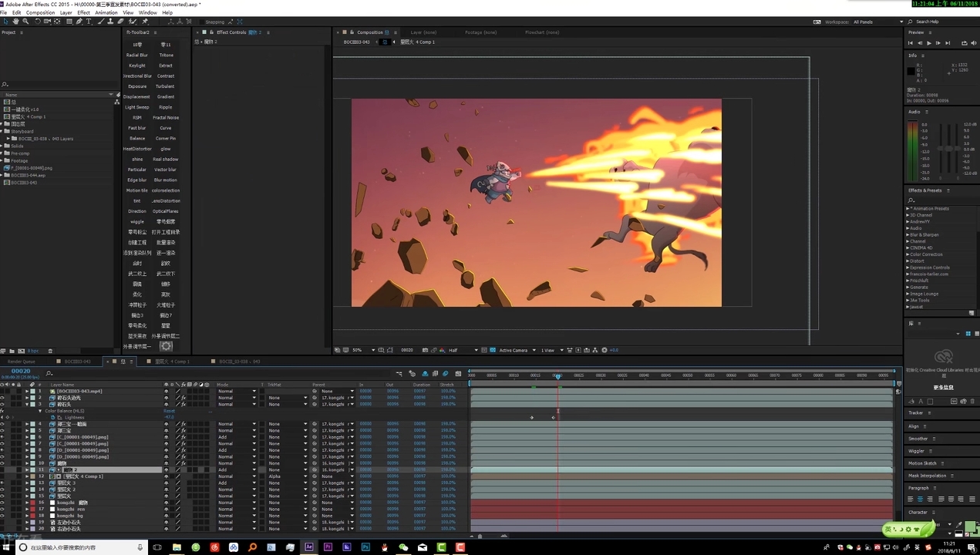Open TrkMat dropdown for layer 12 Alpha
Image resolution: width=980 pixels, height=555 pixels.
tap(288, 476)
